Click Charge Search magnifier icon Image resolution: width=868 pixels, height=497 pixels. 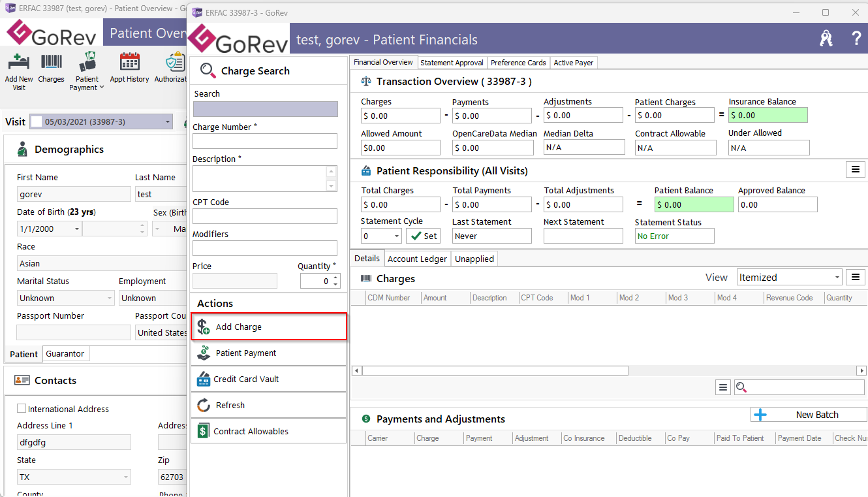point(208,71)
